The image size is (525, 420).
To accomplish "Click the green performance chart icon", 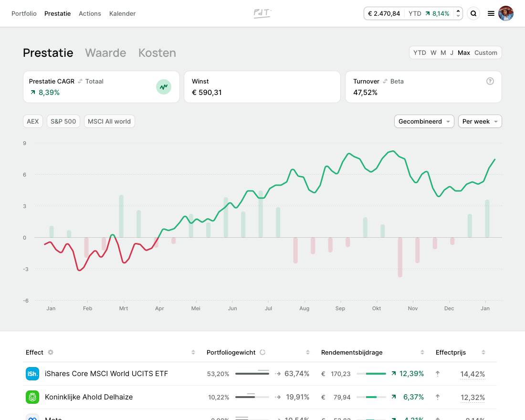I will [164, 87].
